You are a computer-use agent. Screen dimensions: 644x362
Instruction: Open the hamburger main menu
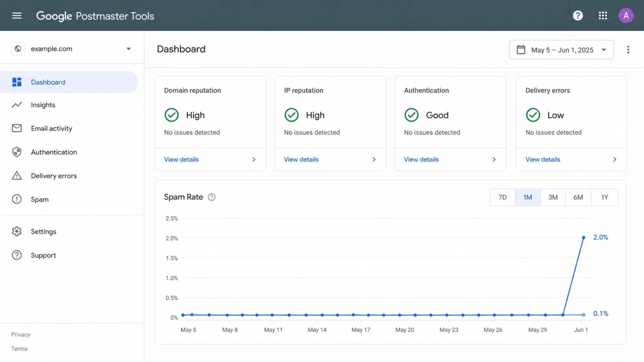click(x=17, y=16)
